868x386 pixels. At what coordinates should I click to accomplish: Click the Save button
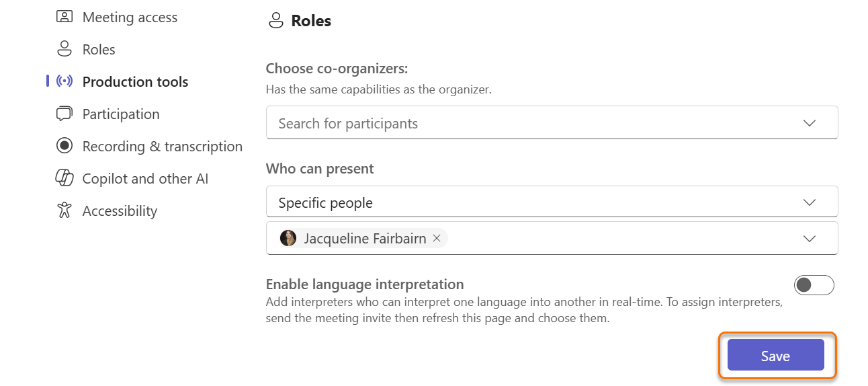775,356
